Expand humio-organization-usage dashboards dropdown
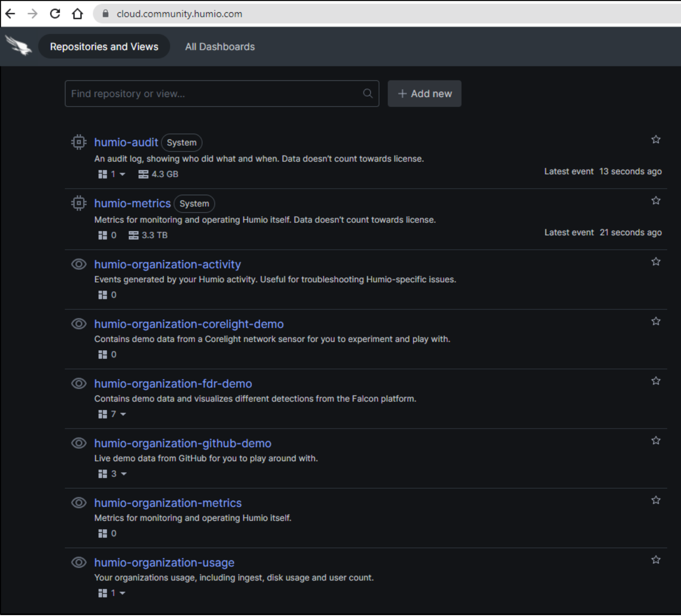 122,593
